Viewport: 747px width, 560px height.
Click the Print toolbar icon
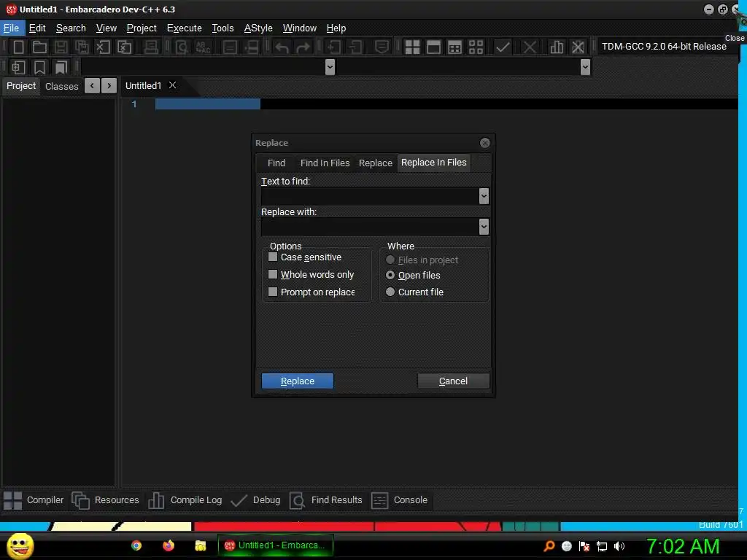click(x=151, y=47)
